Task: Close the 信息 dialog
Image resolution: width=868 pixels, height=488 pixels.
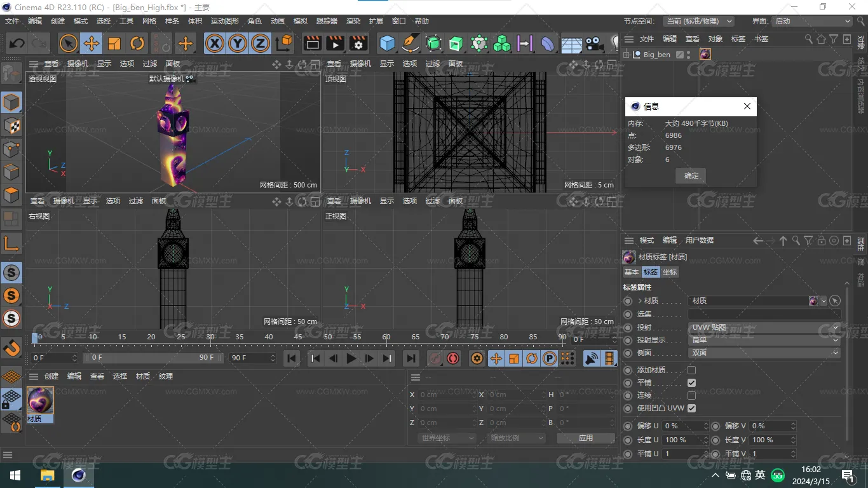Action: tap(747, 106)
